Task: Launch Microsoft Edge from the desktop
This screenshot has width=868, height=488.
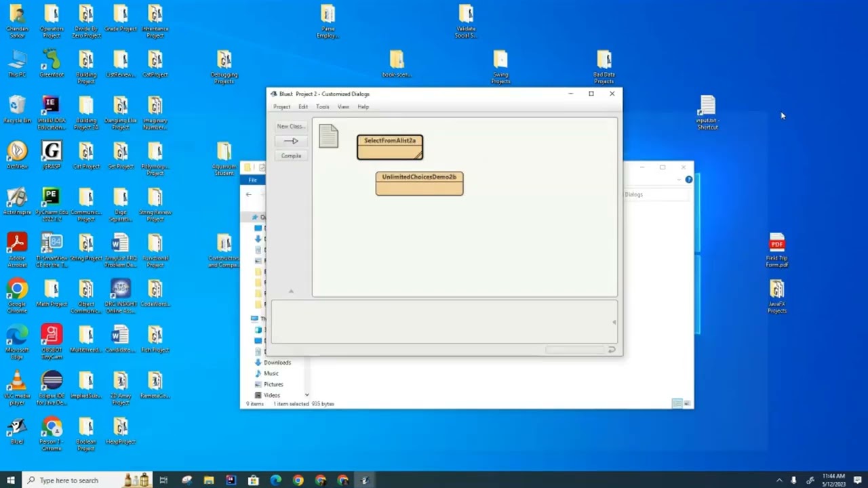Action: (17, 342)
